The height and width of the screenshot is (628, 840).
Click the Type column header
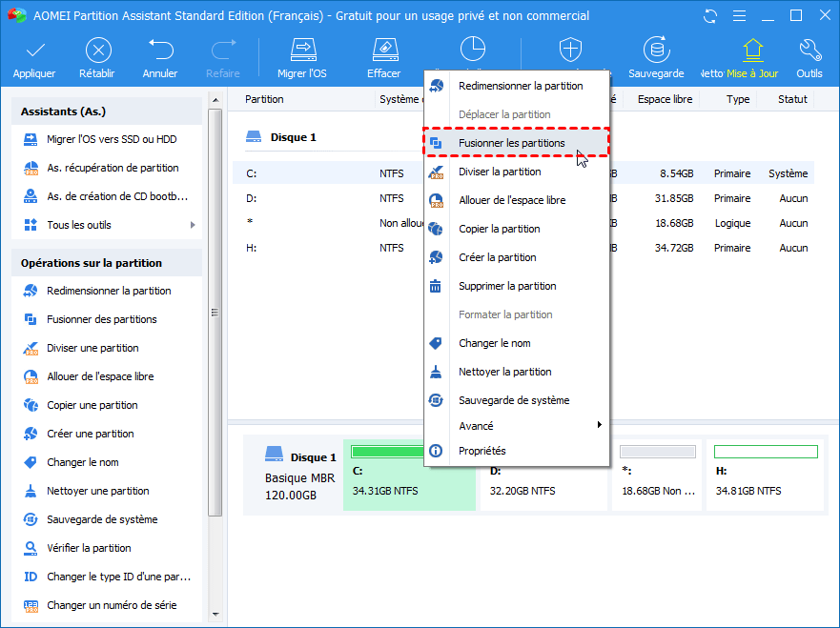click(x=738, y=99)
